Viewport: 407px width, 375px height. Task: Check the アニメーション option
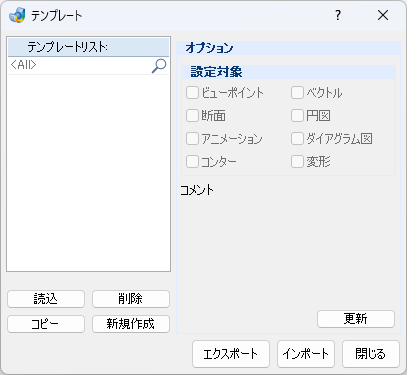192,139
